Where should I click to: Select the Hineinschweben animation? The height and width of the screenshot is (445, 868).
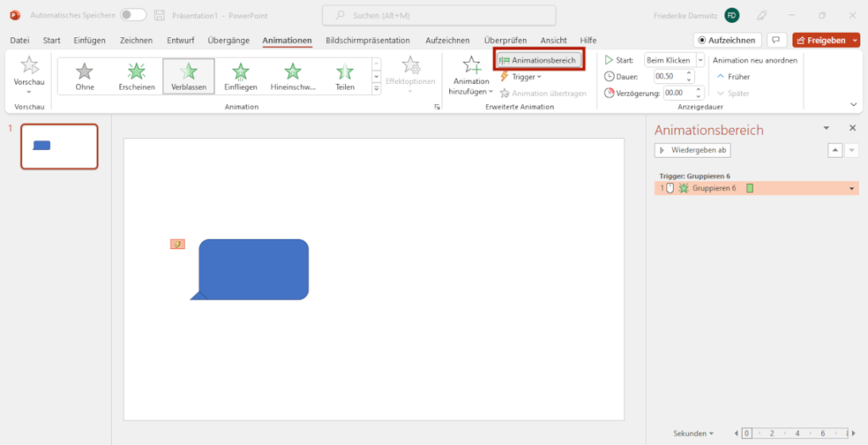[x=292, y=76]
